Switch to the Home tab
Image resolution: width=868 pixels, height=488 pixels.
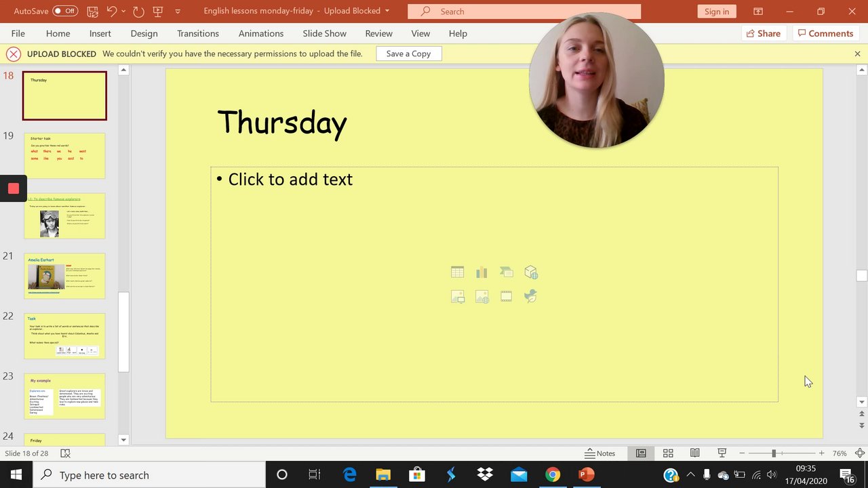click(x=58, y=33)
